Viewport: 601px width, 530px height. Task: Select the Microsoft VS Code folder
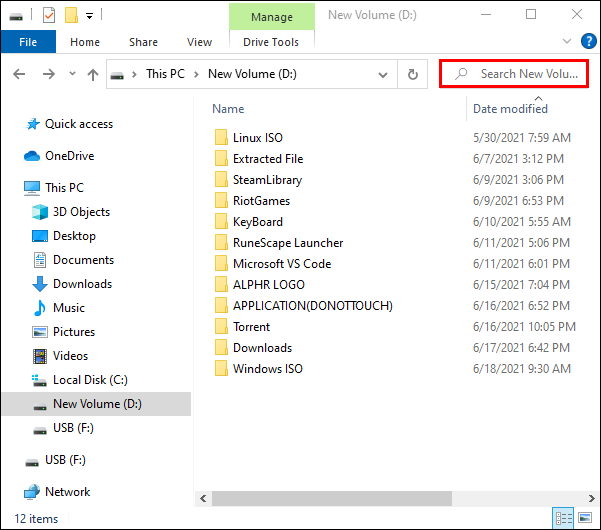(282, 264)
